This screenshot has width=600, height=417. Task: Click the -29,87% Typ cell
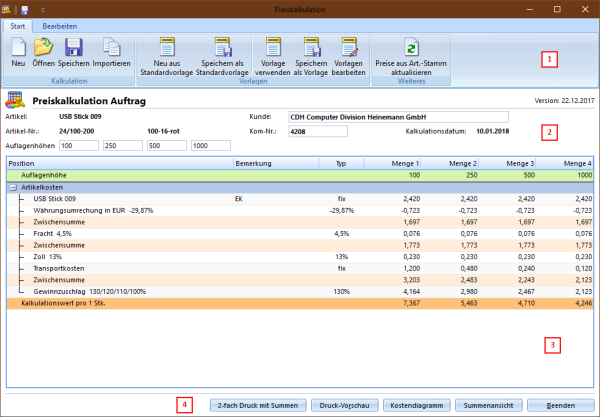[x=342, y=210]
